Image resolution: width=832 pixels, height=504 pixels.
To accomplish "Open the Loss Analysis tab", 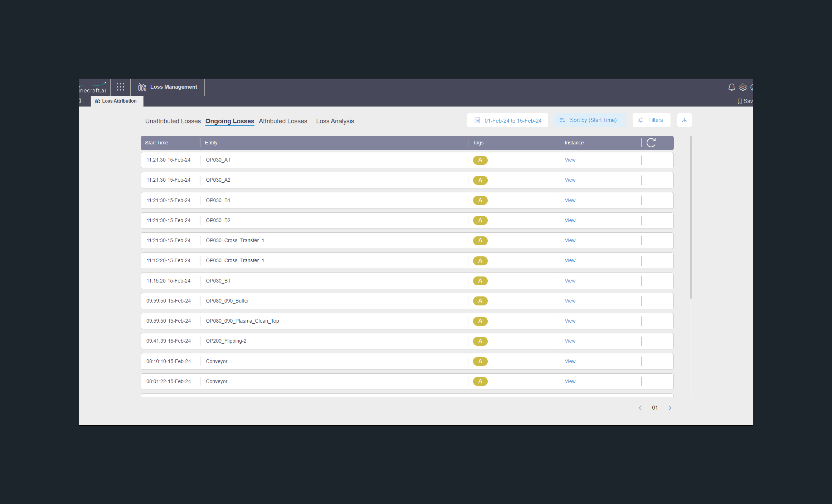I will coord(335,121).
